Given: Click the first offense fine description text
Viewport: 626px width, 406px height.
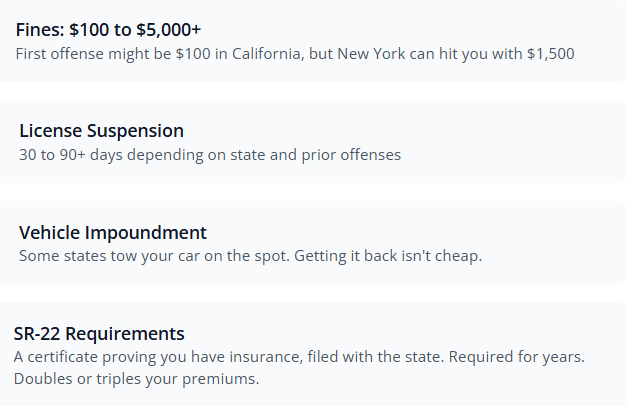Looking at the screenshot, I should click(x=295, y=52).
